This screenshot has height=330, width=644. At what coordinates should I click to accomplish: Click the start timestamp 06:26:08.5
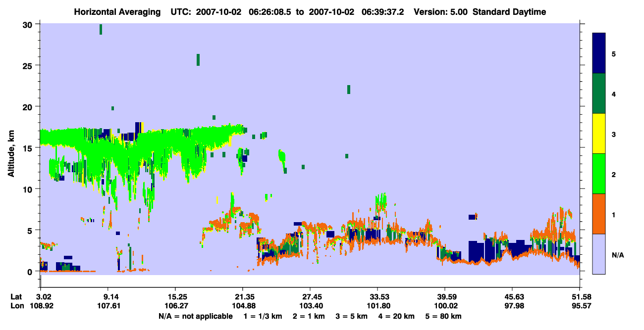pyautogui.click(x=269, y=12)
